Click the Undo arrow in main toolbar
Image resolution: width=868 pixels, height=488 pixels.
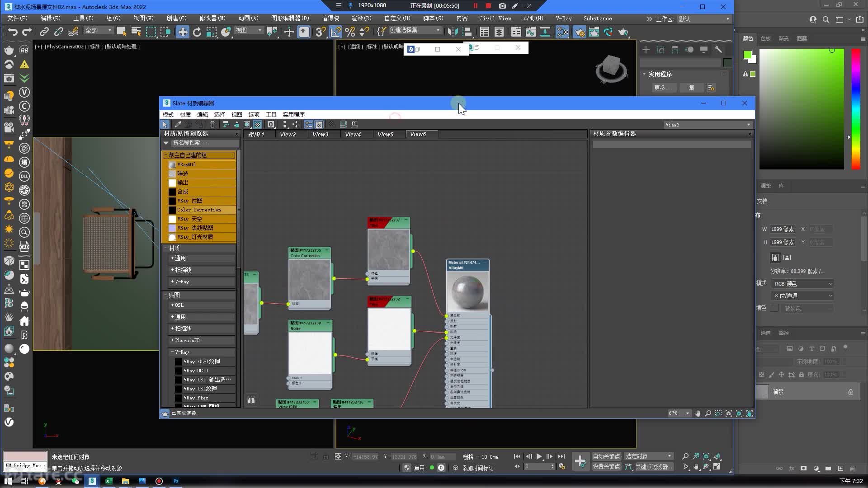(x=13, y=32)
